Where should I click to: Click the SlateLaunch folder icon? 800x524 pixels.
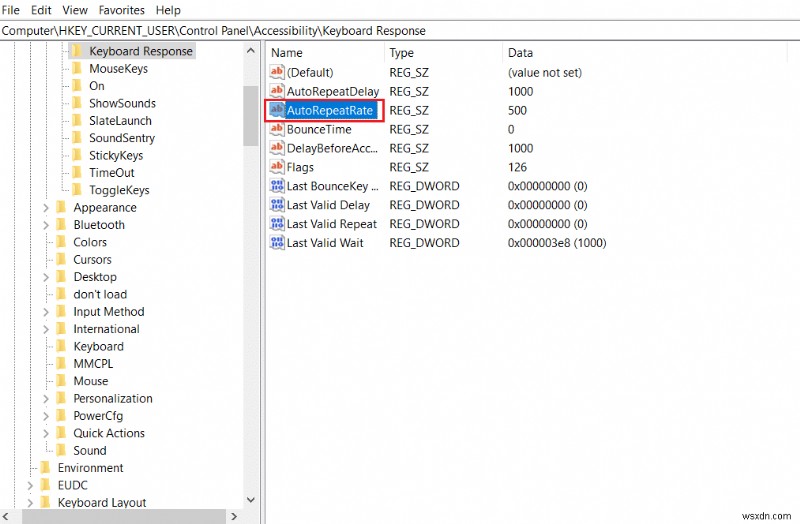(77, 120)
